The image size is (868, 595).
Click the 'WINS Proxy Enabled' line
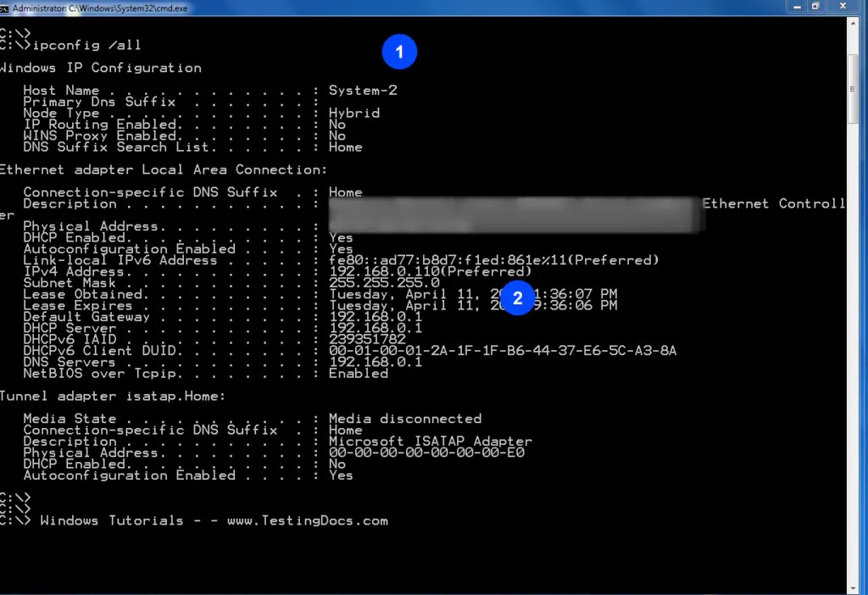(x=184, y=136)
